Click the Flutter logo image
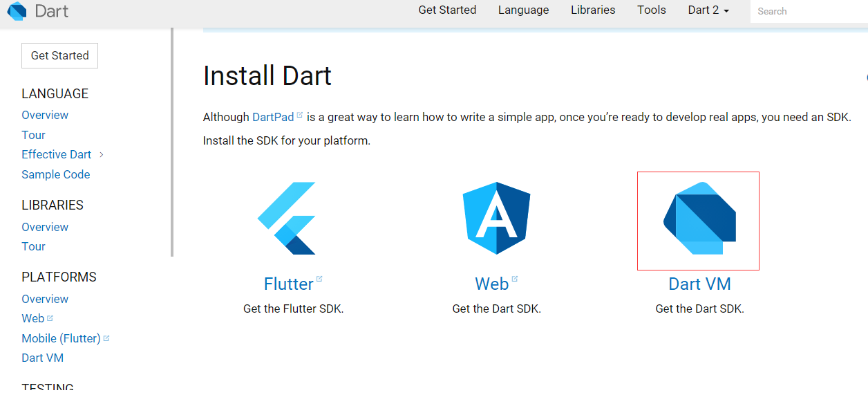Screen dimensions: 868x395 [x=287, y=219]
